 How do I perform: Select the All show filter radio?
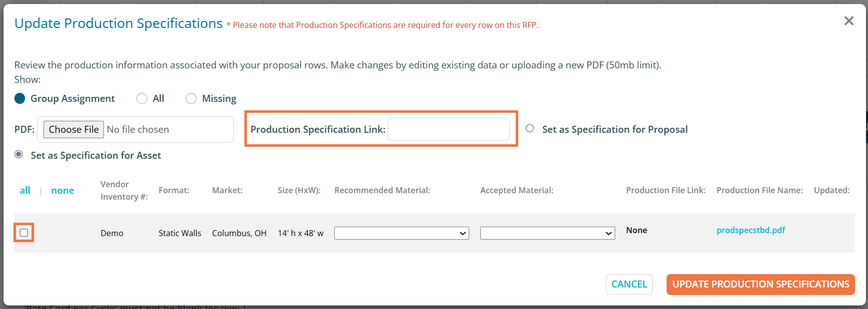pyautogui.click(x=142, y=98)
